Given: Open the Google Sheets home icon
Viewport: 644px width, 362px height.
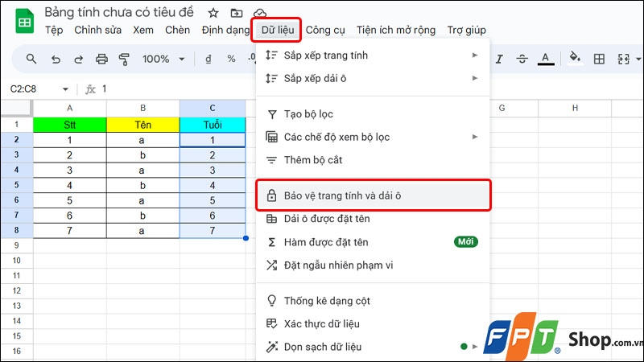Looking at the screenshot, I should (x=25, y=21).
